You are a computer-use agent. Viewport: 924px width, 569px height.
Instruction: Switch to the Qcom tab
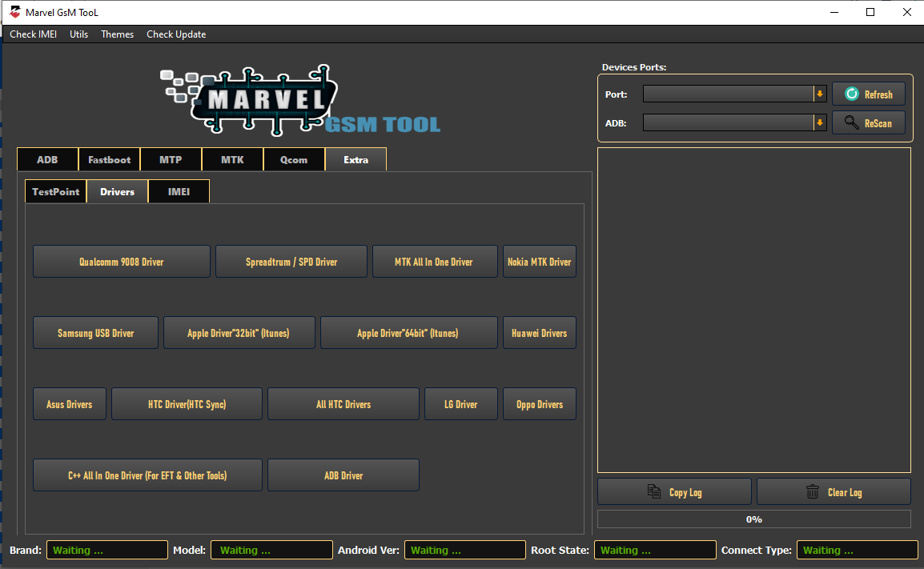tap(294, 159)
